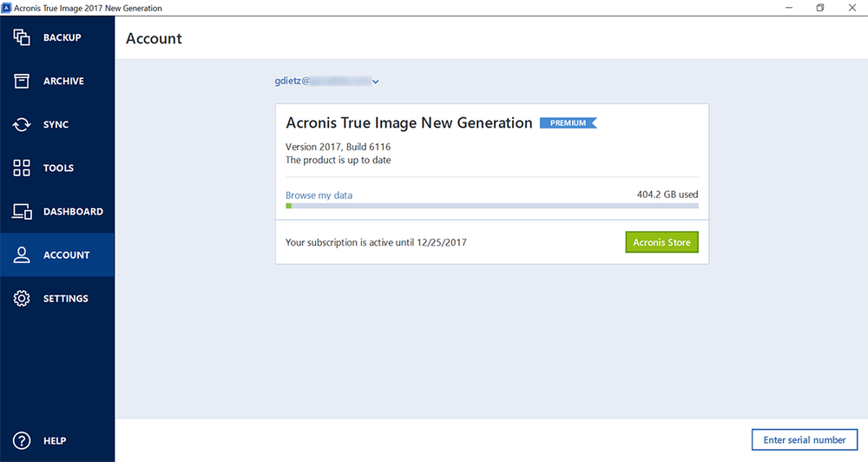This screenshot has width=868, height=462.
Task: Click the Tools grid icon
Action: (22, 168)
